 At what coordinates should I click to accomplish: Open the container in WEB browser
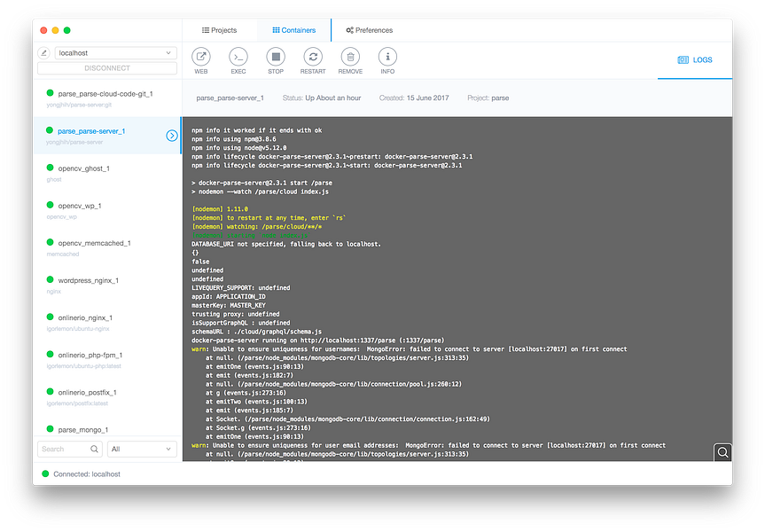[x=201, y=57]
